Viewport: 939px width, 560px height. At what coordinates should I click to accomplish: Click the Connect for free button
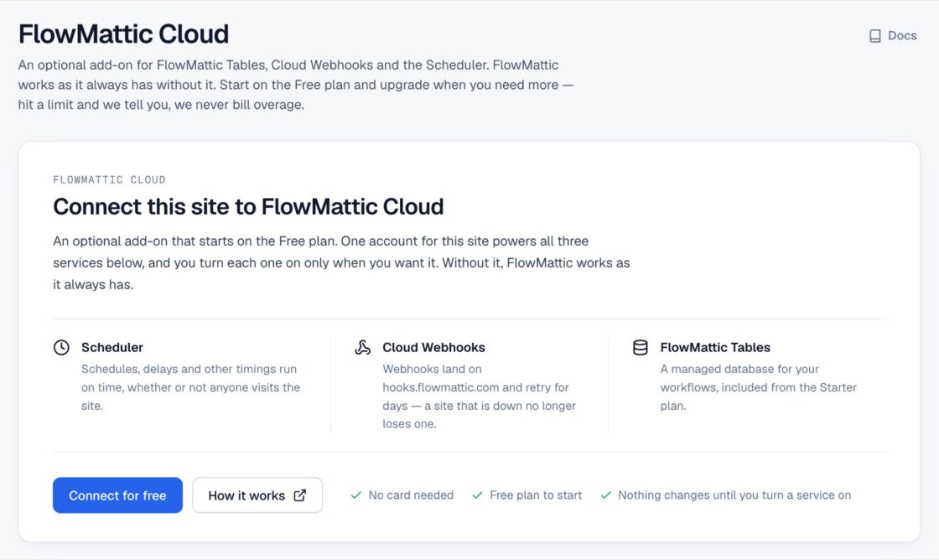coord(117,495)
